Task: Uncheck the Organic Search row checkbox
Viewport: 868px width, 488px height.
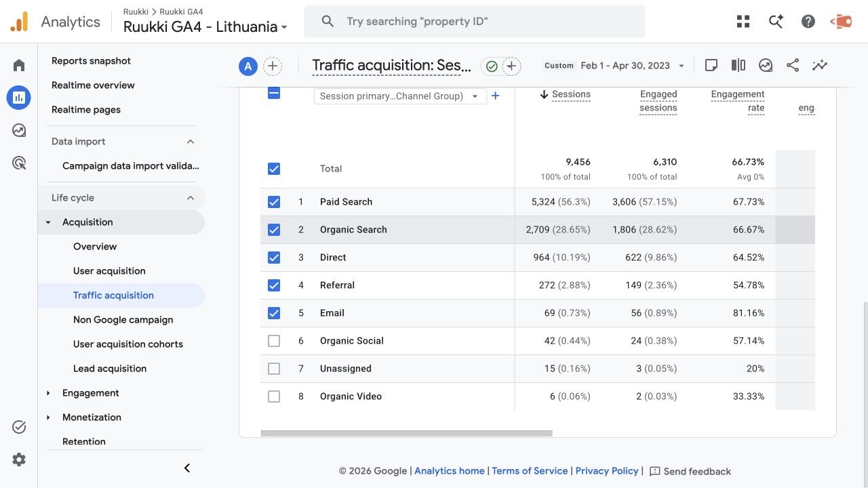Action: (274, 230)
